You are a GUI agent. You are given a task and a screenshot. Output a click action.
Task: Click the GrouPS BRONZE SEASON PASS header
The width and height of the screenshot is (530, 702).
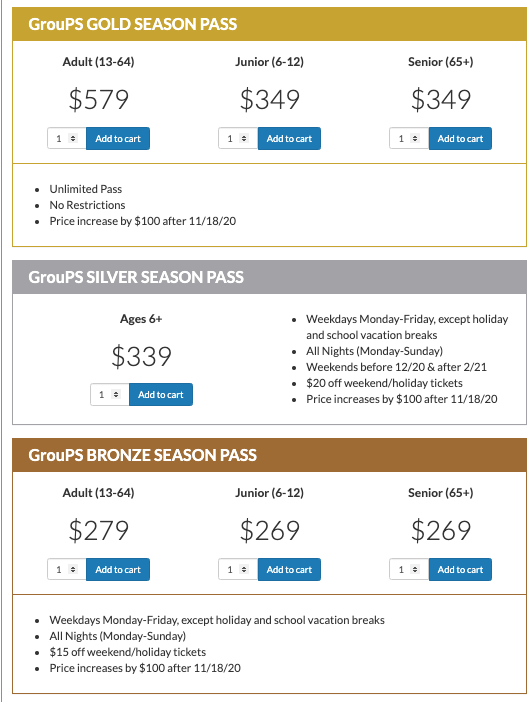[142, 455]
